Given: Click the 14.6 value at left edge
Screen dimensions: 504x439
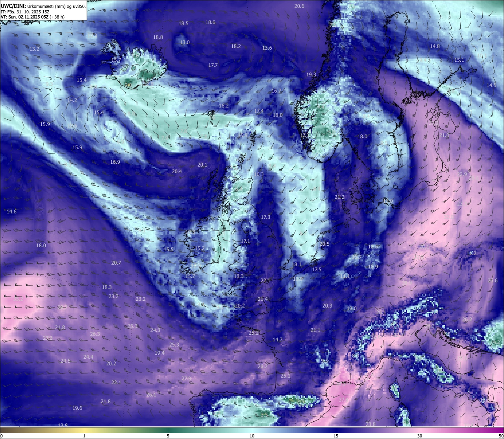Looking at the screenshot, I should (x=11, y=211).
